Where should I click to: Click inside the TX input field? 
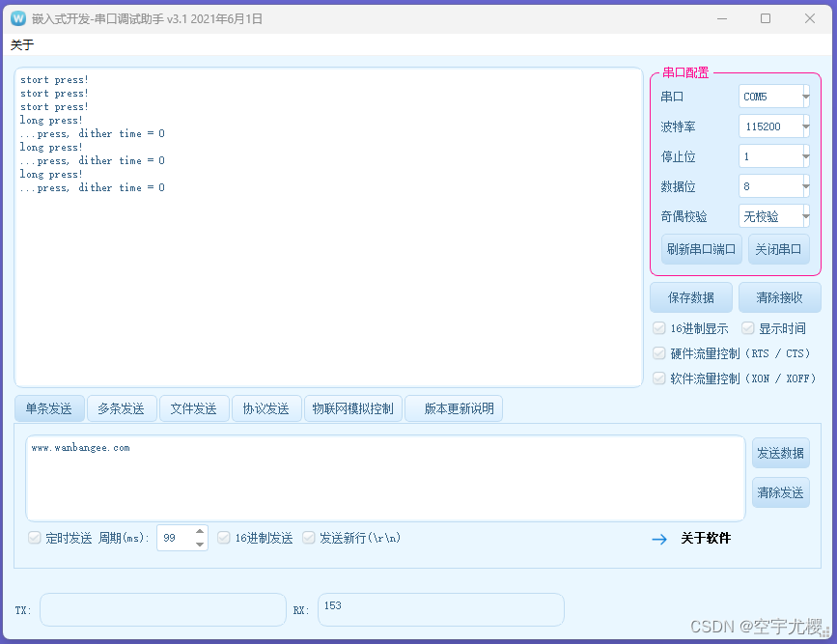pos(162,609)
